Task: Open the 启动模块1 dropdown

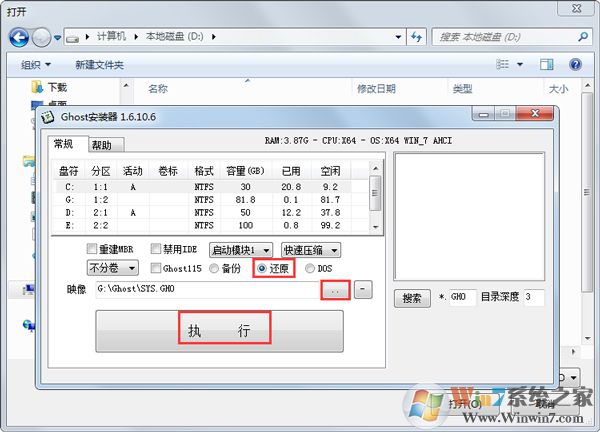Action: tap(240, 249)
